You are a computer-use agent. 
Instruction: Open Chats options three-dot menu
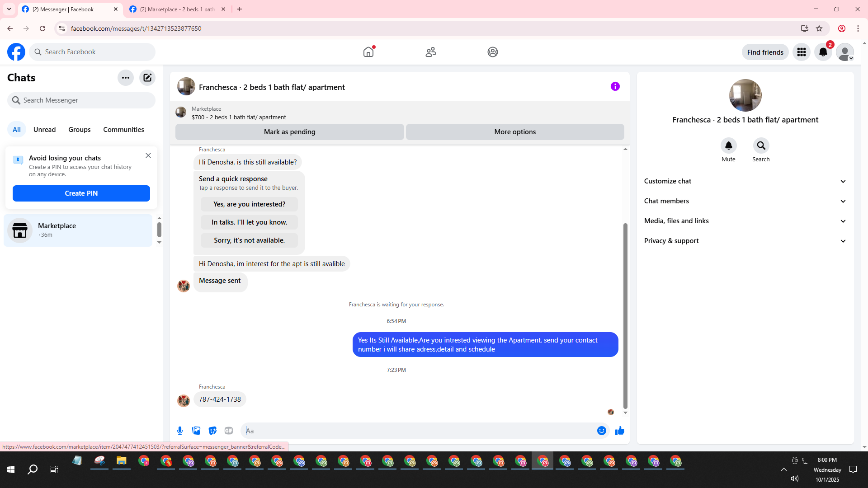(126, 78)
